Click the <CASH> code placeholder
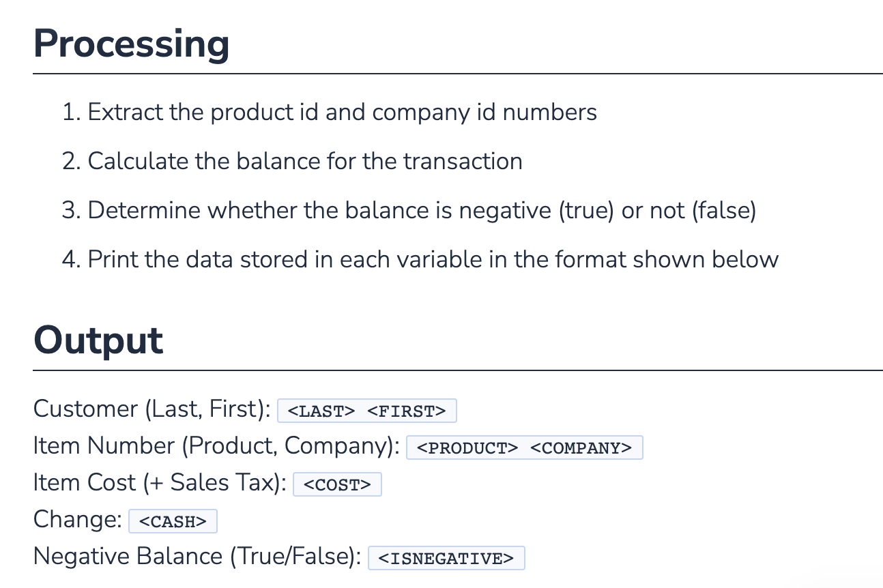 pyautogui.click(x=173, y=521)
